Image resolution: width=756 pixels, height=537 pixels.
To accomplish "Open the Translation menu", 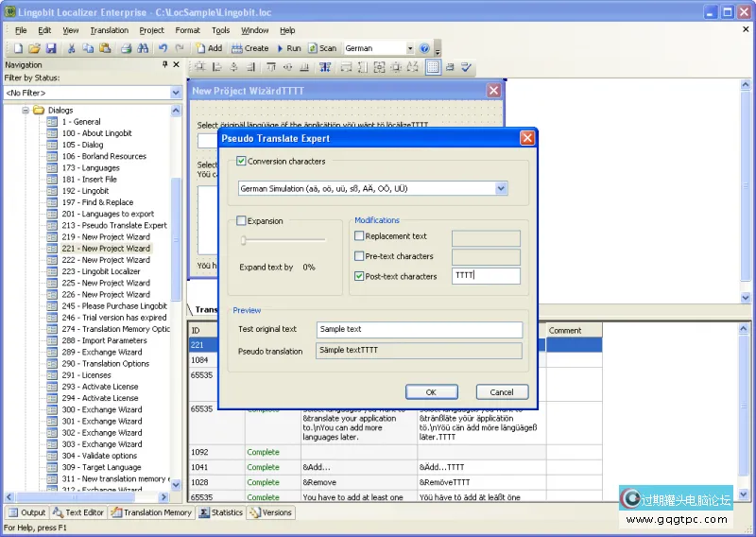I will (x=110, y=30).
